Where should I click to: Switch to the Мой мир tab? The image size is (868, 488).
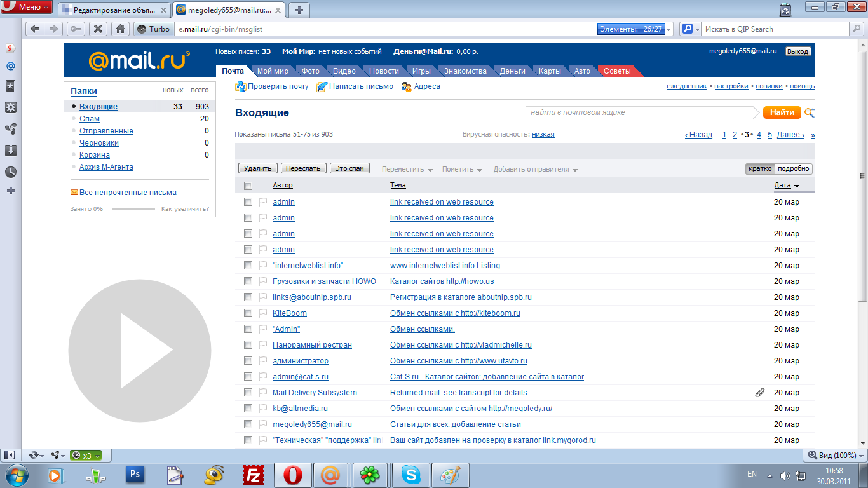[273, 71]
